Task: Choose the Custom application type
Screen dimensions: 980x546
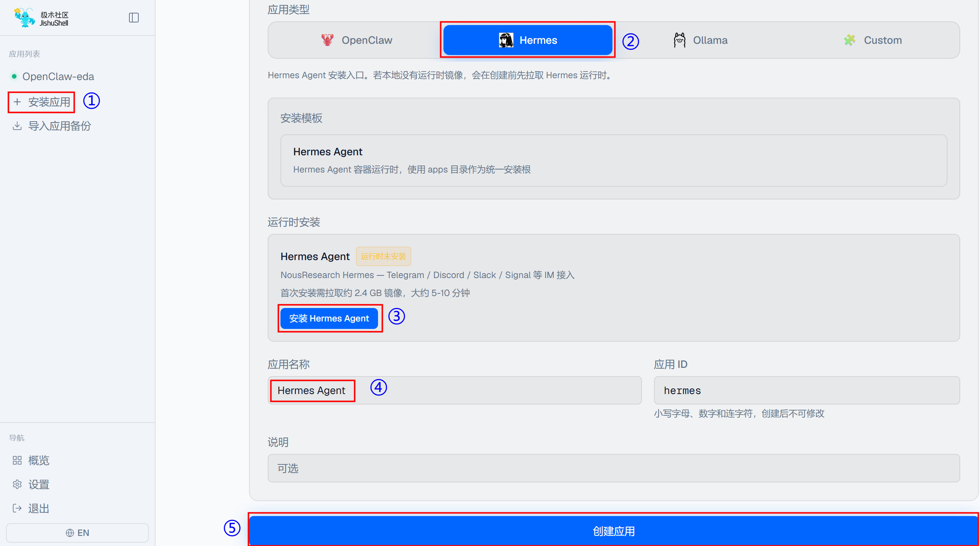Action: point(872,40)
